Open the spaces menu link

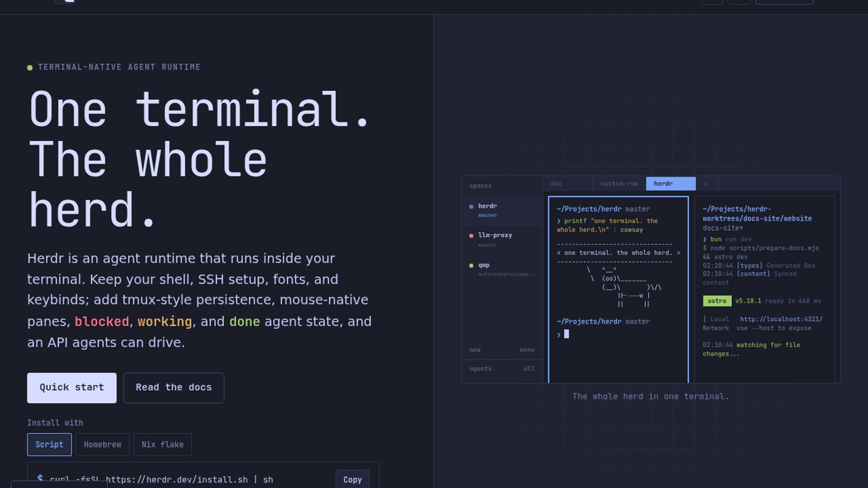tap(527, 350)
